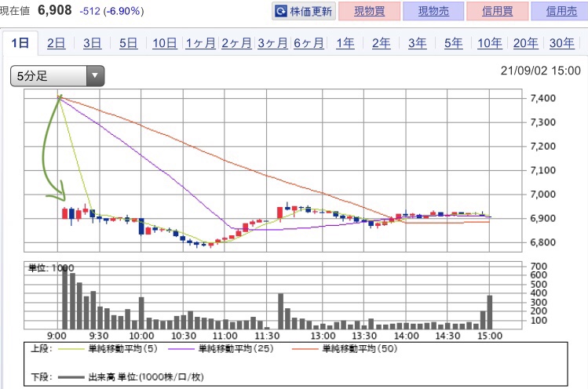The width and height of the screenshot is (588, 389).
Task: Click the 13:00 time axis label
Action: pos(323,336)
